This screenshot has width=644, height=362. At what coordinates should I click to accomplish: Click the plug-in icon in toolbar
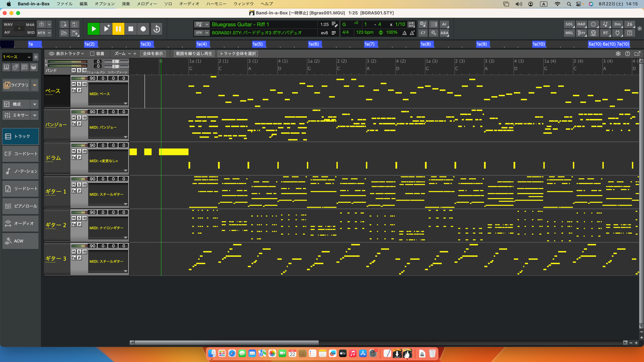(x=618, y=33)
